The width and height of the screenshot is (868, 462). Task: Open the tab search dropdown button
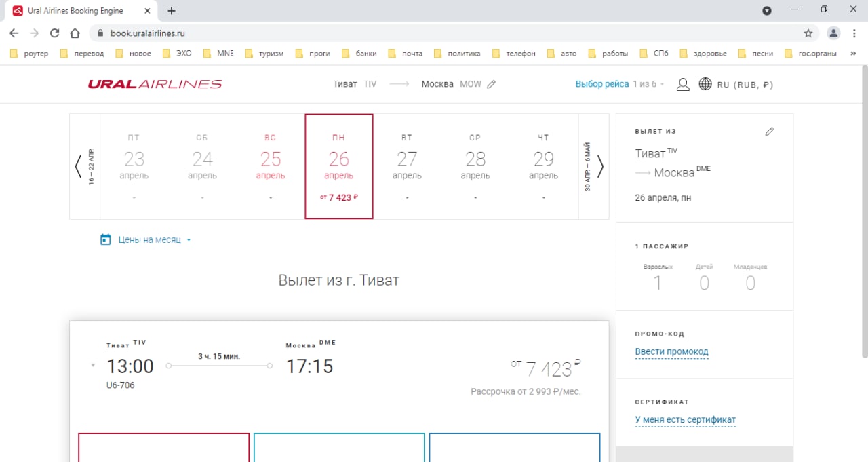(x=767, y=11)
